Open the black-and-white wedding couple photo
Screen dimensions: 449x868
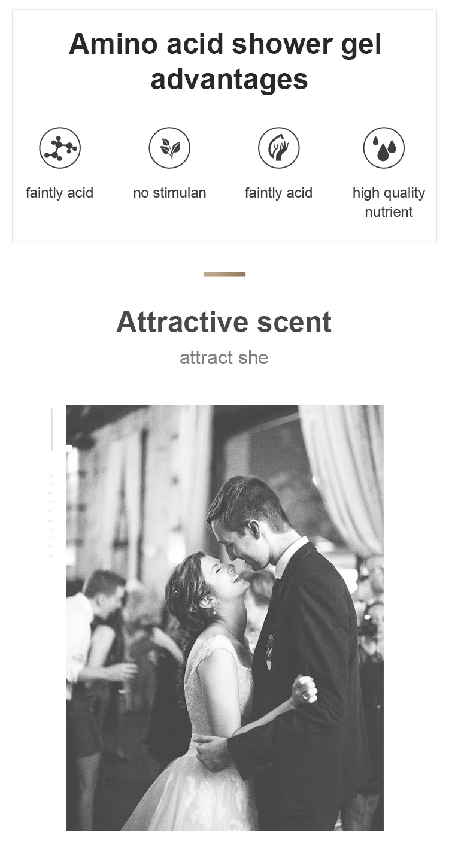coord(224,618)
